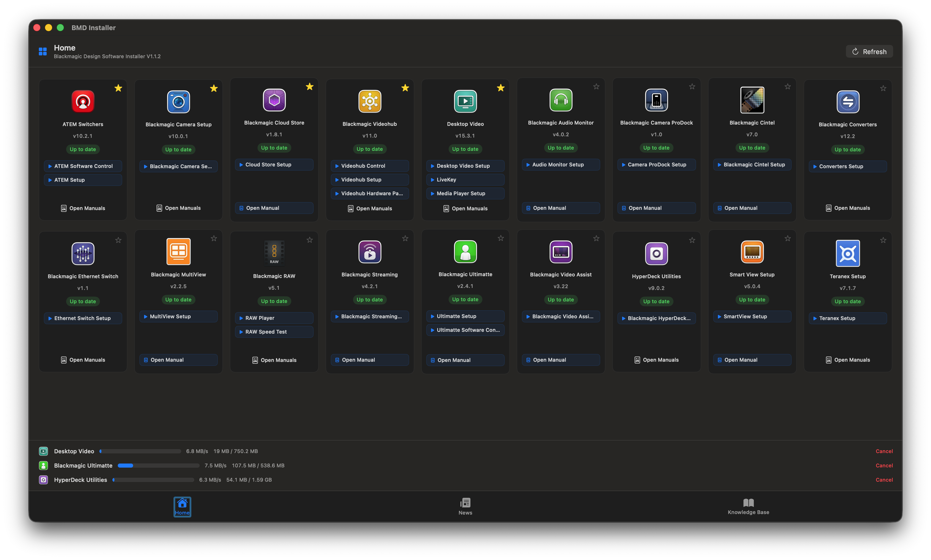
Task: Open Manuals for ATEM Switchers
Action: 83,208
